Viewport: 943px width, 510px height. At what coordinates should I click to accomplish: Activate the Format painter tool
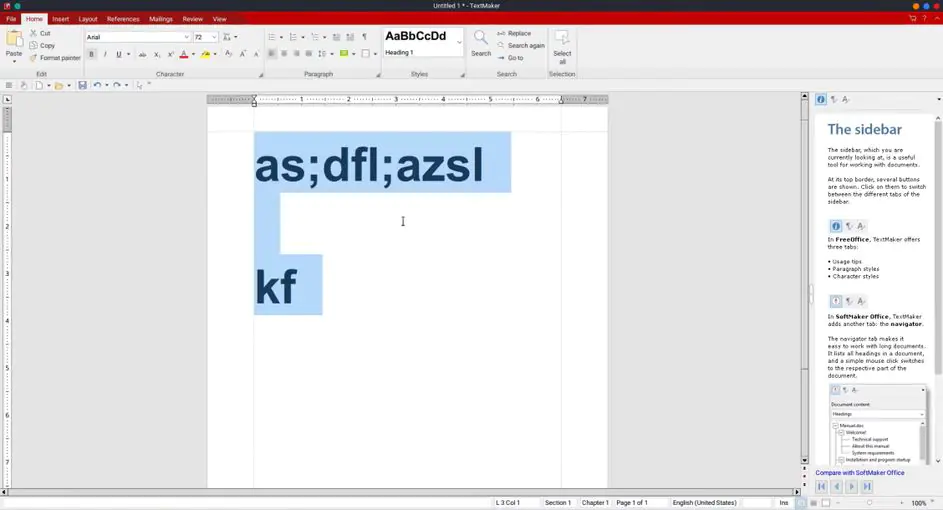click(54, 58)
